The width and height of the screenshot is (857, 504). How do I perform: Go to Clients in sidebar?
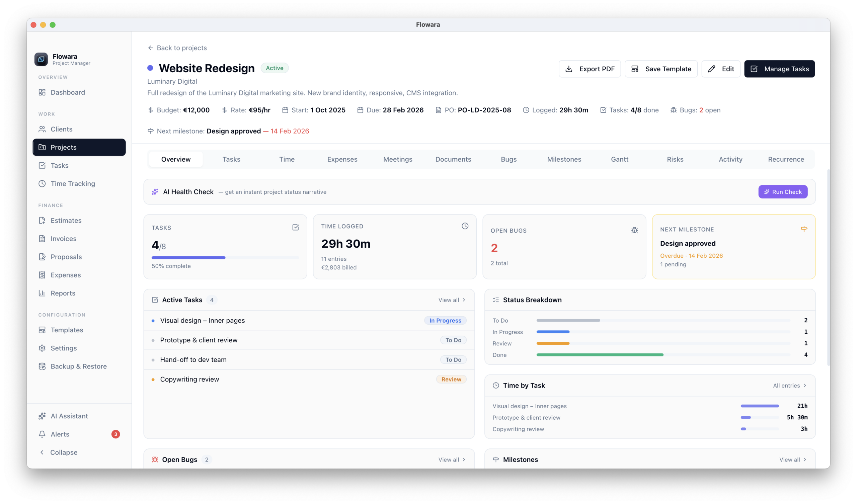pyautogui.click(x=79, y=129)
